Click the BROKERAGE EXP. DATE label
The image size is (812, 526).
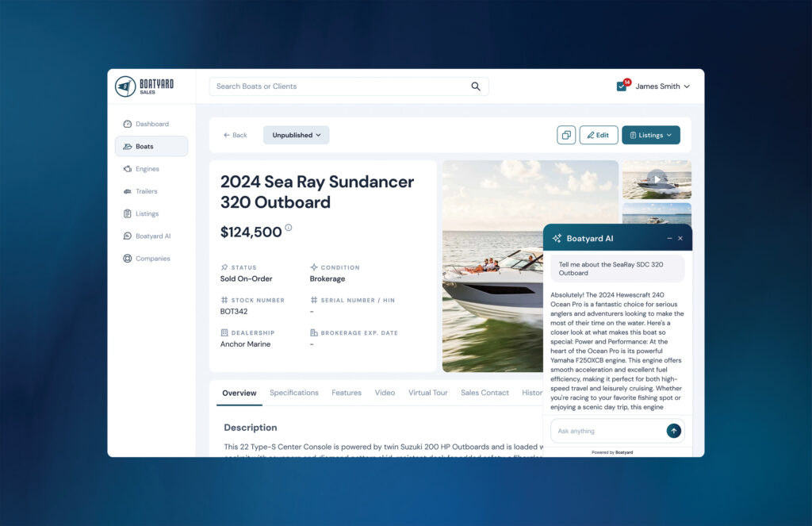[x=359, y=332]
